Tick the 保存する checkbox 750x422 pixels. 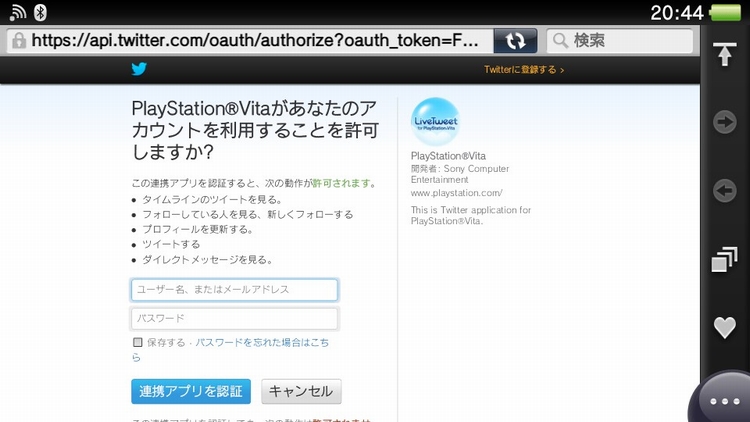[x=138, y=342]
